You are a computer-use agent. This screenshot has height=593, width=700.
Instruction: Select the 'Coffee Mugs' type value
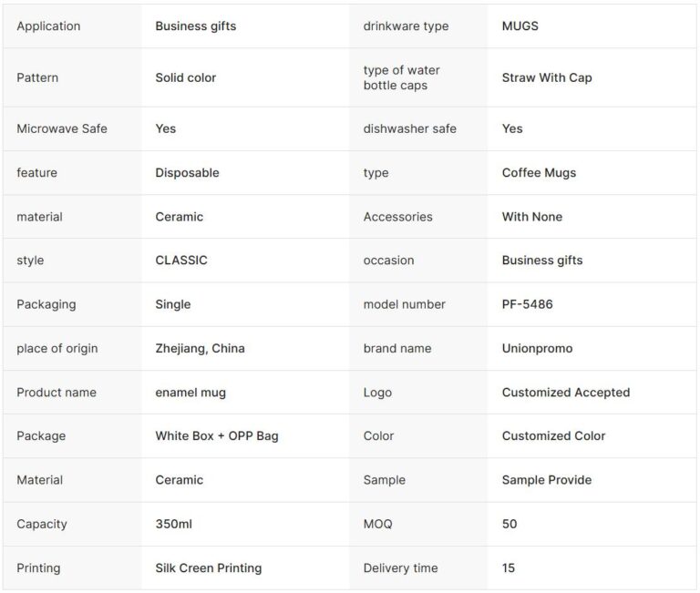tap(539, 173)
